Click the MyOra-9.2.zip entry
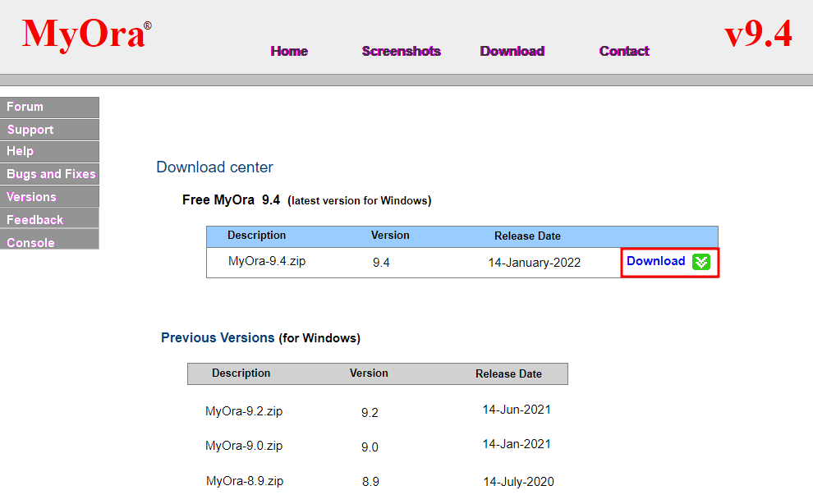 pyautogui.click(x=244, y=411)
